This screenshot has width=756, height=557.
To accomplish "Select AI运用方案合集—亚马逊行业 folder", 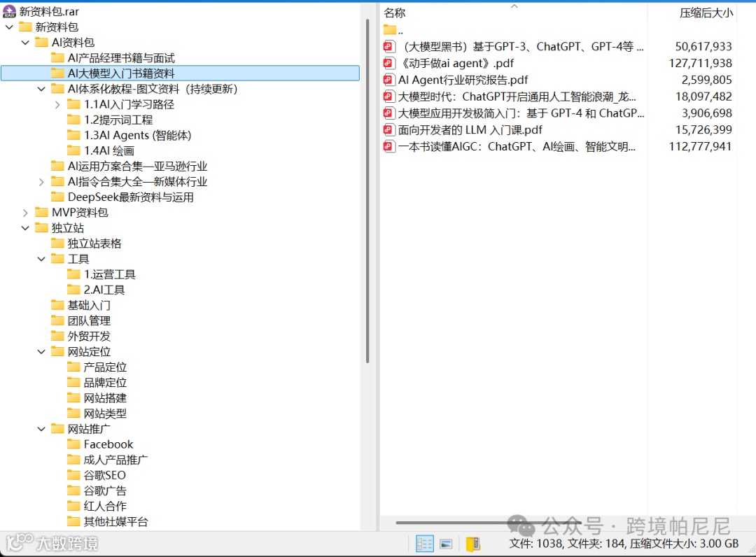I will tap(137, 167).
